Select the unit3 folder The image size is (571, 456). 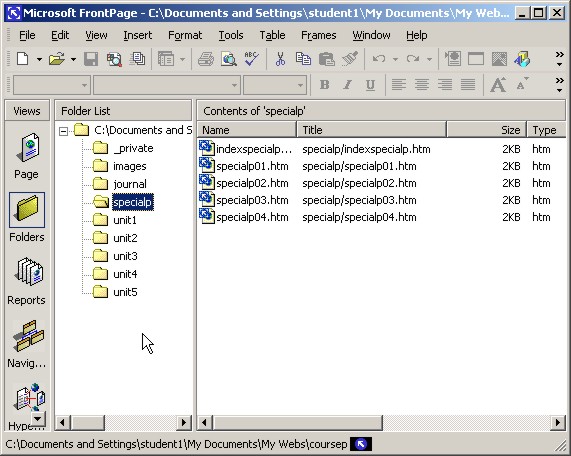pos(125,256)
